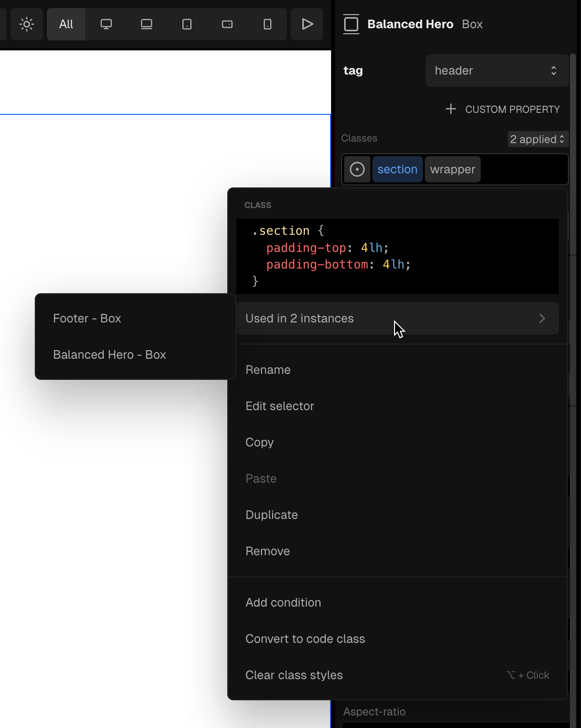This screenshot has height=728, width=581.
Task: Choose Duplicate from class menu
Action: tap(398, 515)
